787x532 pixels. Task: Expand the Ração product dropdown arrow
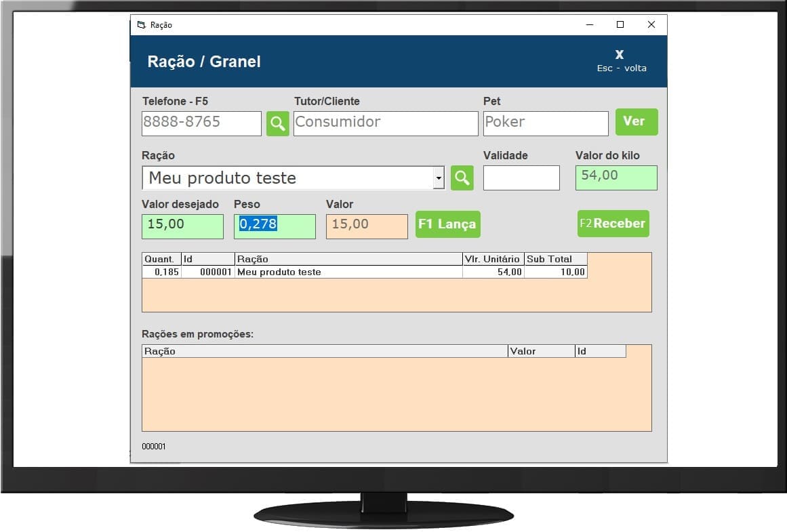click(439, 178)
